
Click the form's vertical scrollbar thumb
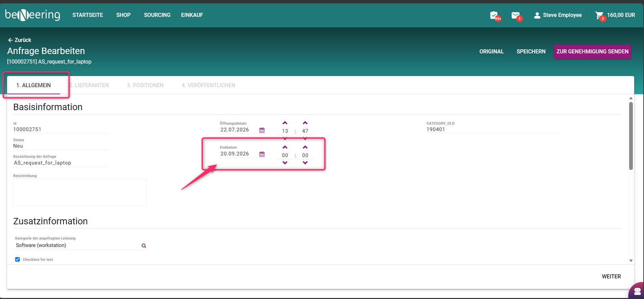pos(631,136)
